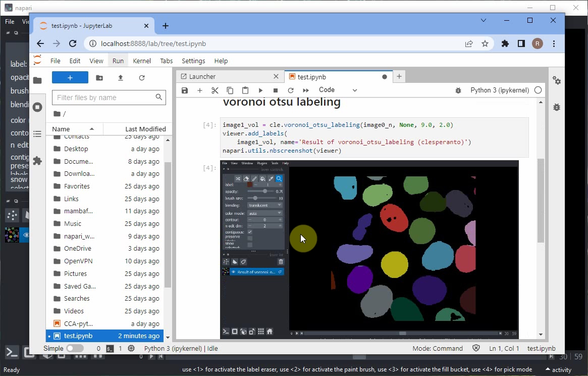Click the Python 3 (ipykernel) kernel name button
Screen dimensions: 588x376
coord(499,90)
